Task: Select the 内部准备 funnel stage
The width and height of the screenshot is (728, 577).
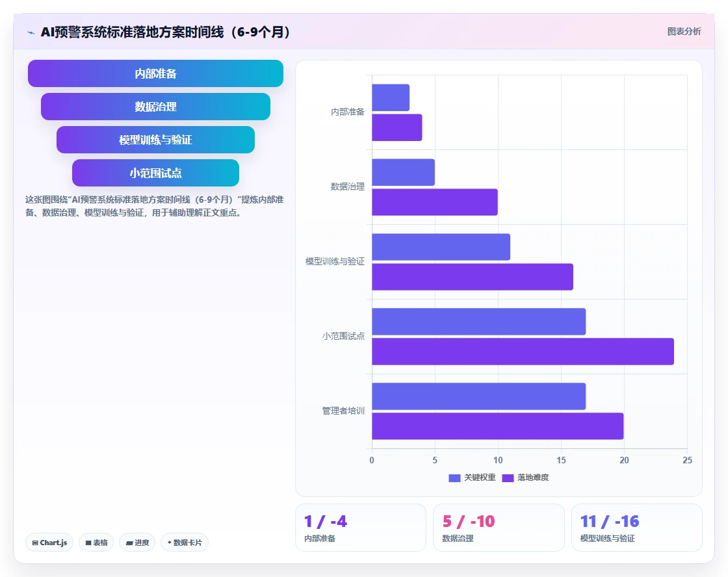Action: (x=155, y=73)
